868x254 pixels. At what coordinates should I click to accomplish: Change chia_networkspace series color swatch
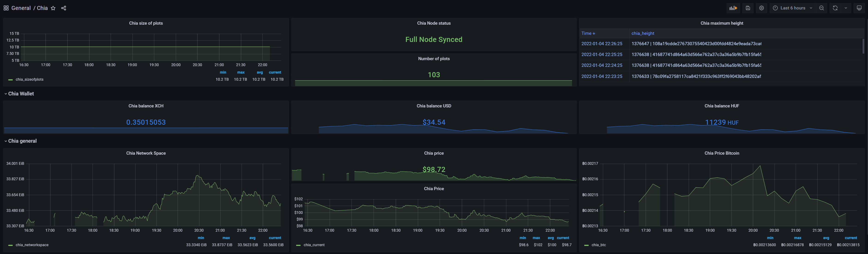[x=10, y=245]
